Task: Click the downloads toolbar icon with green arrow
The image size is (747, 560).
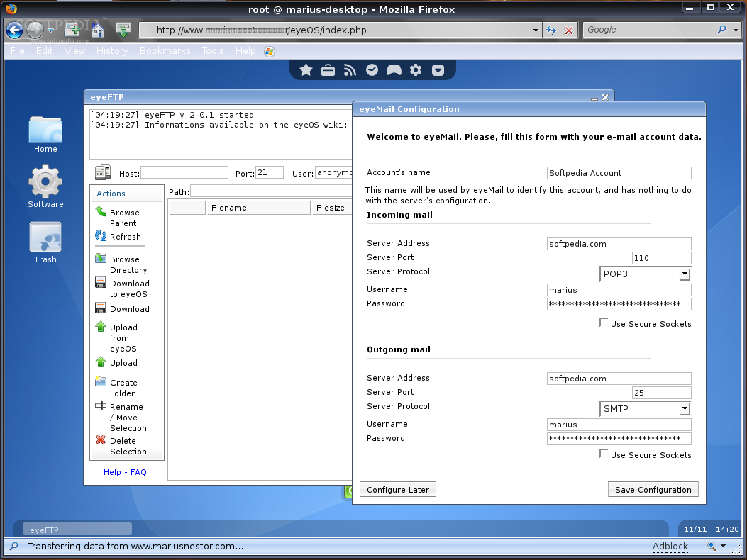Action: 123,30
